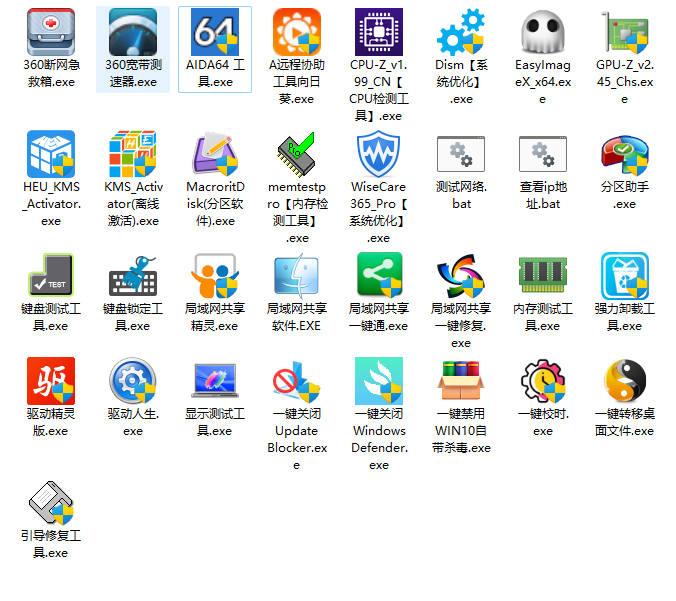Click the 显示测试工具.exe laptop icon

tap(215, 381)
